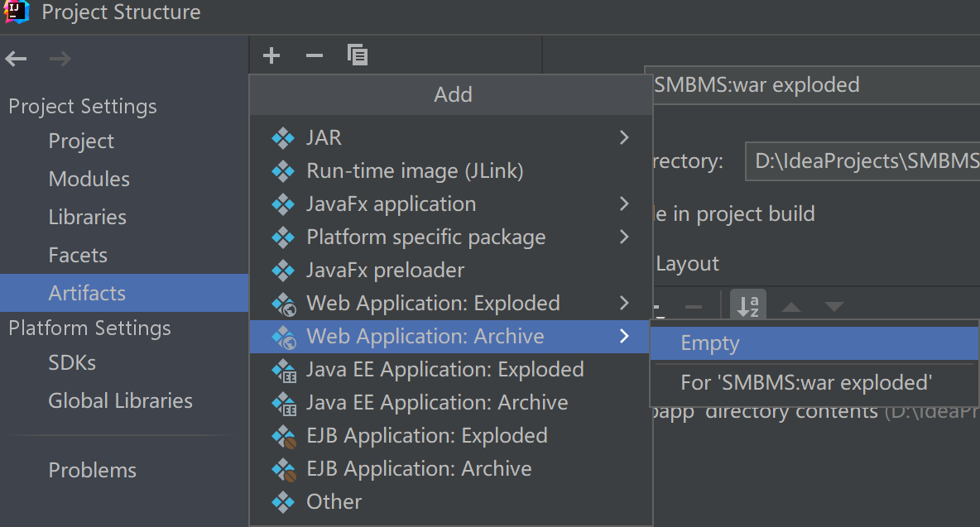Select Web Application: Exploded menu entry
Image resolution: width=980 pixels, height=527 pixels.
[x=433, y=303]
